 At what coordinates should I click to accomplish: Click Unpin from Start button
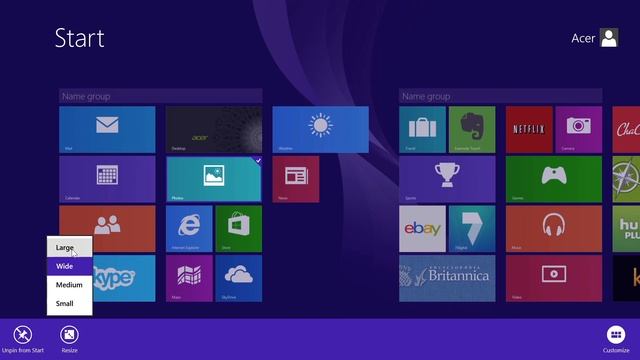click(22, 339)
